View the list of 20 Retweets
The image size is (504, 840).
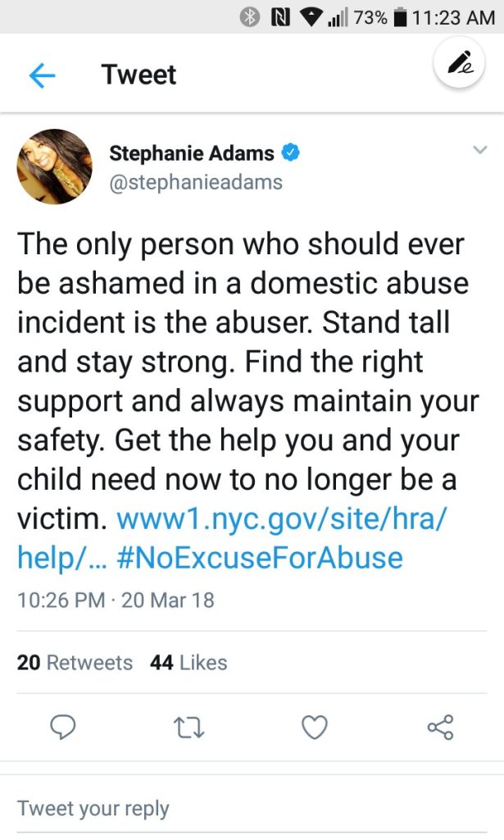point(75,663)
